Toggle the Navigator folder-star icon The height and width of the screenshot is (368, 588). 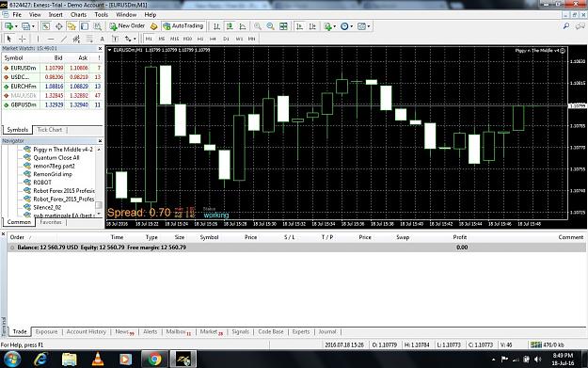72,26
